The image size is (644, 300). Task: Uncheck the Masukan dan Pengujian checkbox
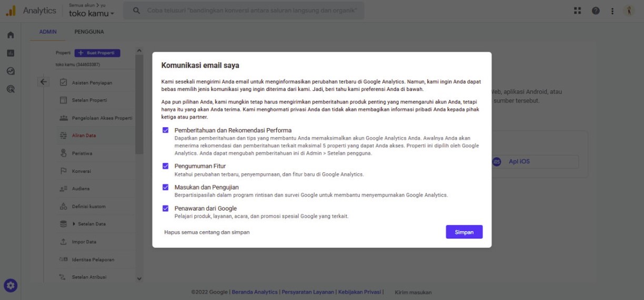coord(166,187)
